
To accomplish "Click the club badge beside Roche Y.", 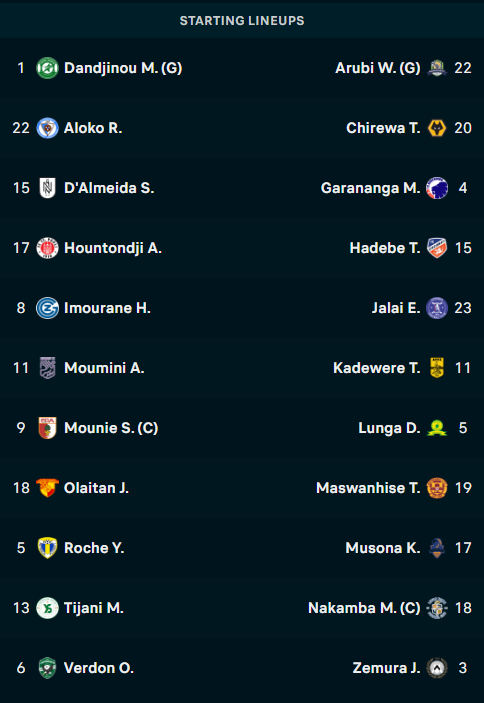I will [47, 548].
